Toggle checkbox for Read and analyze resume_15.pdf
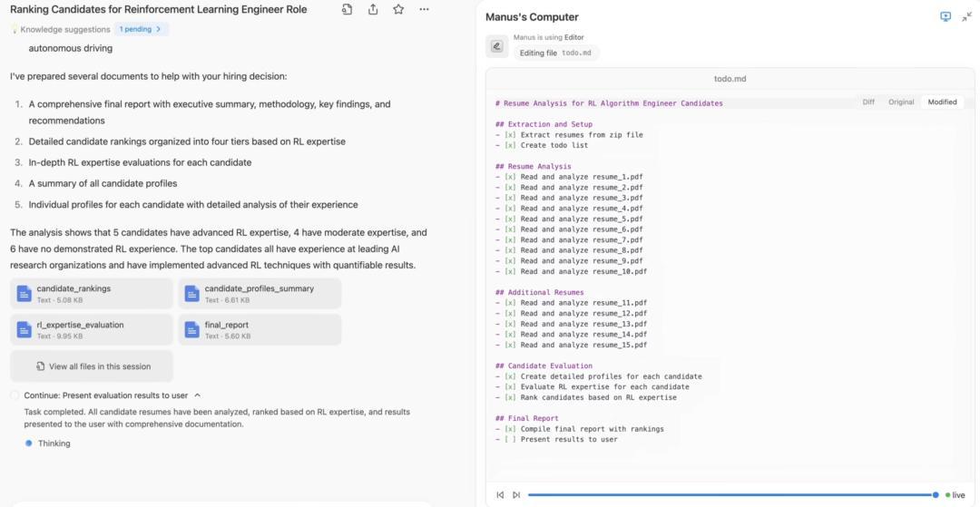 tap(510, 345)
